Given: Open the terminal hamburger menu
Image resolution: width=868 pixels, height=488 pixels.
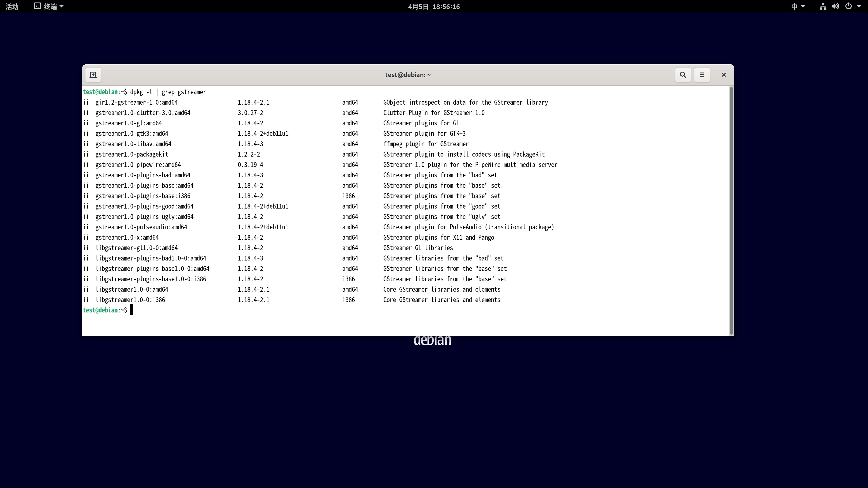Looking at the screenshot, I should [x=702, y=75].
